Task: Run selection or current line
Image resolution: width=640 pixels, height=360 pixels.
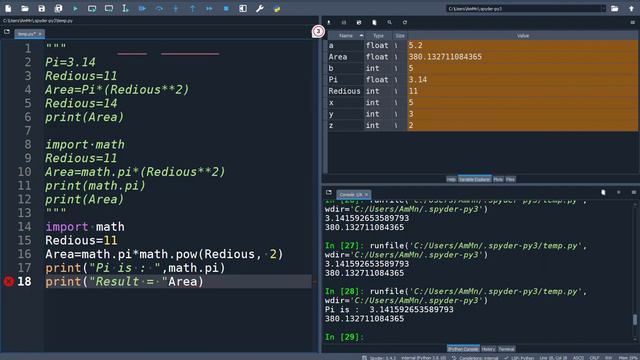Action: pos(125,8)
